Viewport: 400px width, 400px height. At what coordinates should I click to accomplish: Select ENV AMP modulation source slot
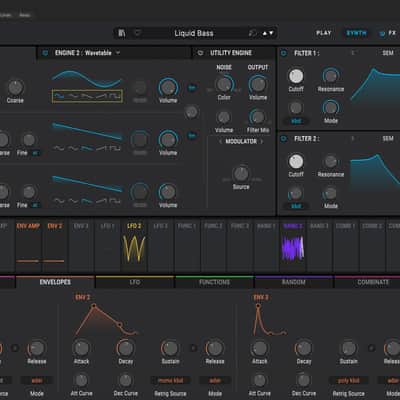[x=28, y=245]
